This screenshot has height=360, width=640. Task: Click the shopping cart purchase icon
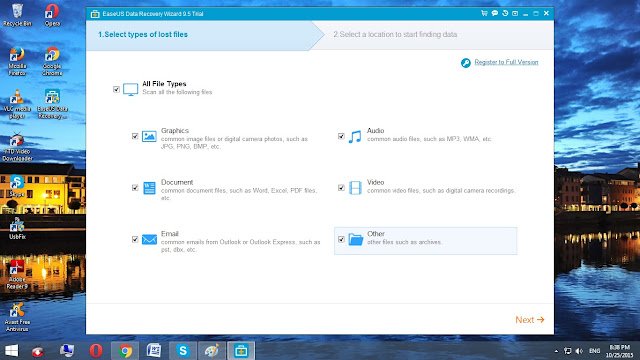click(x=484, y=13)
